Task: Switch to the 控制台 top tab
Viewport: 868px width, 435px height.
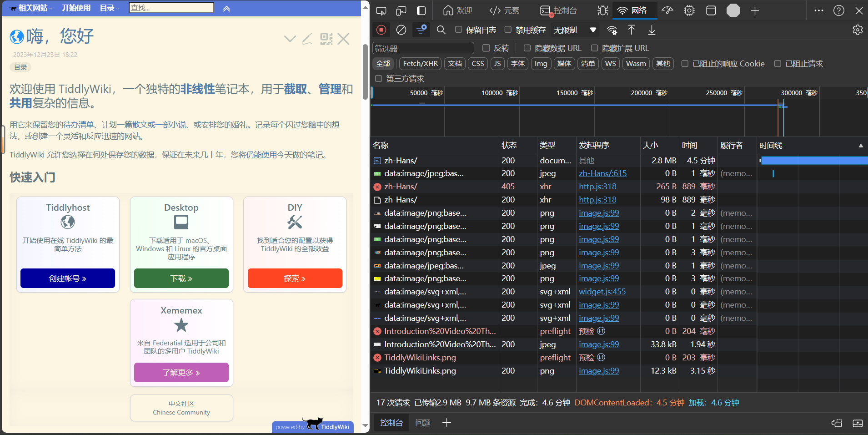Action: point(559,10)
